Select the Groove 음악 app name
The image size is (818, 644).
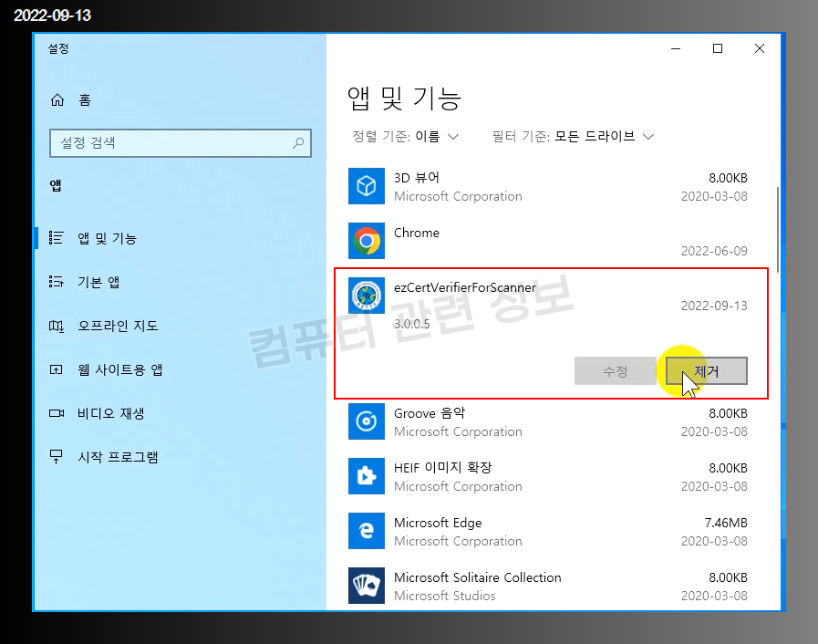[x=430, y=413]
